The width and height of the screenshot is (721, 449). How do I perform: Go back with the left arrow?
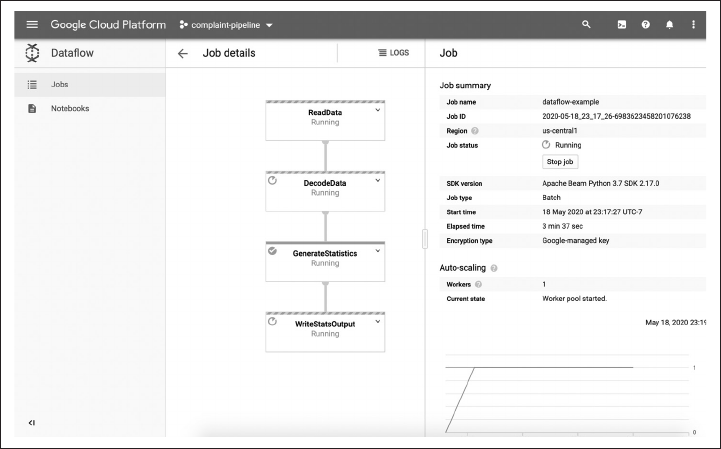[x=183, y=53]
